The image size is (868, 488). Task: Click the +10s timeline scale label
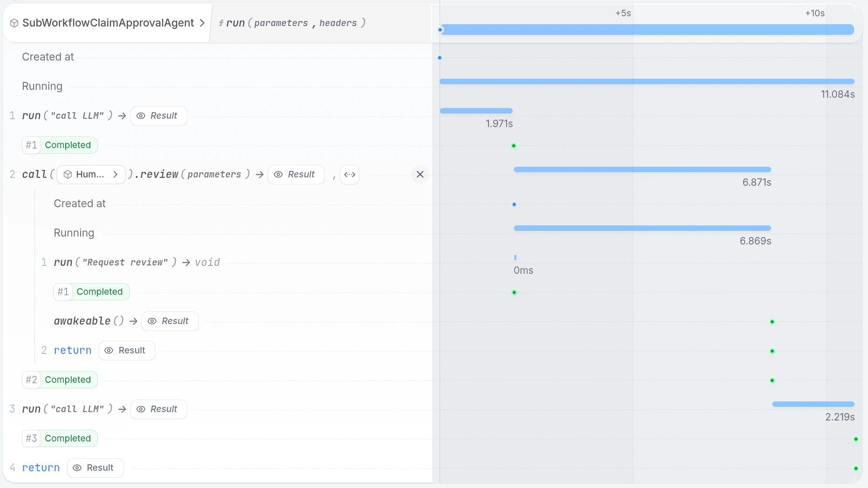click(815, 13)
